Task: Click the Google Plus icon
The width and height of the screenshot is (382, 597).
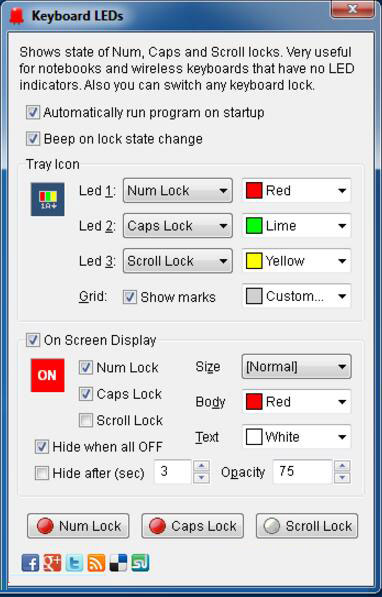Action: click(52, 563)
